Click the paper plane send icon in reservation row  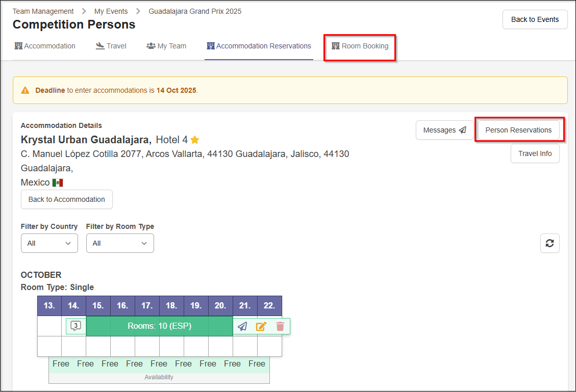coord(242,326)
